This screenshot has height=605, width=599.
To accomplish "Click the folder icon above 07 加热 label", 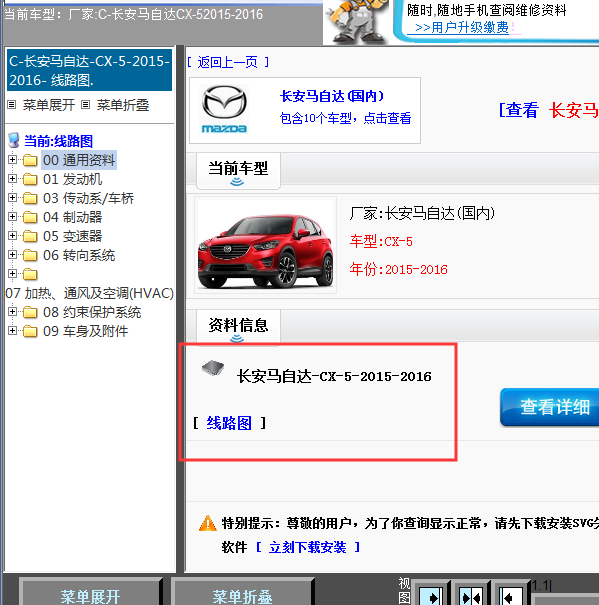I will tap(30, 274).
